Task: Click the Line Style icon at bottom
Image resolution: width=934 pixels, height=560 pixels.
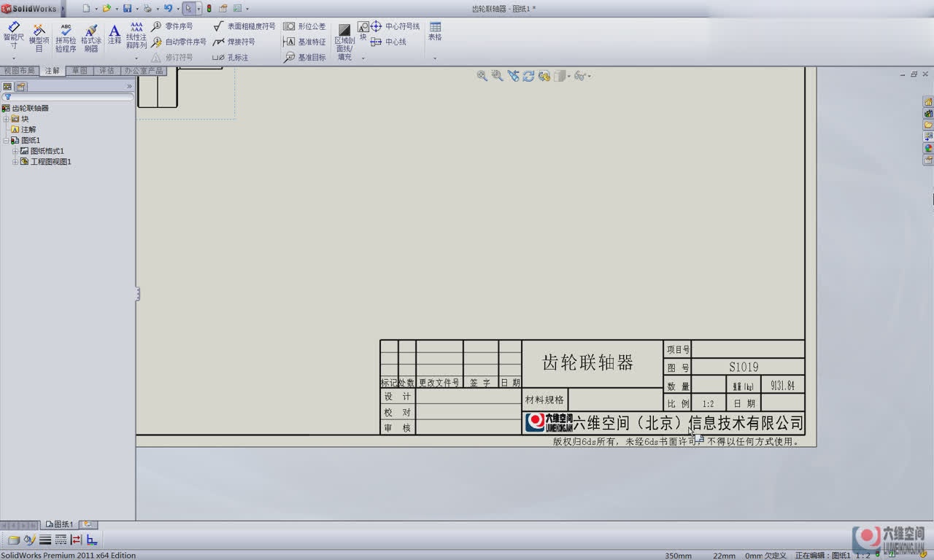Action: pos(61,540)
